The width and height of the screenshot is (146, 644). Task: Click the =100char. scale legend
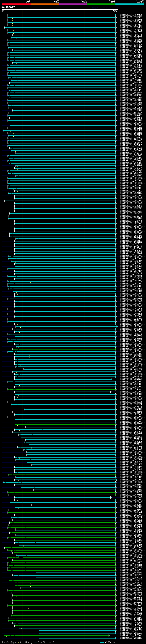(108, 642)
